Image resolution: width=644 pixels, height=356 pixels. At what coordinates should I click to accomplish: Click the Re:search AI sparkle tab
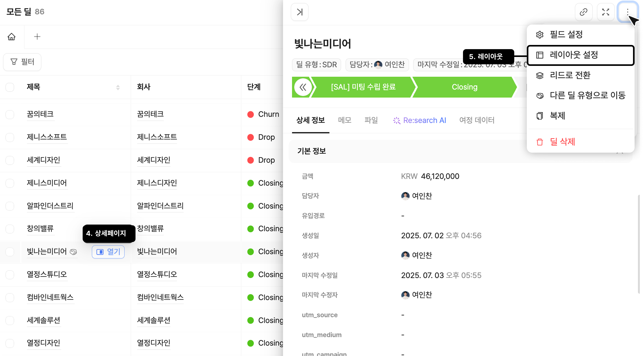(x=420, y=120)
